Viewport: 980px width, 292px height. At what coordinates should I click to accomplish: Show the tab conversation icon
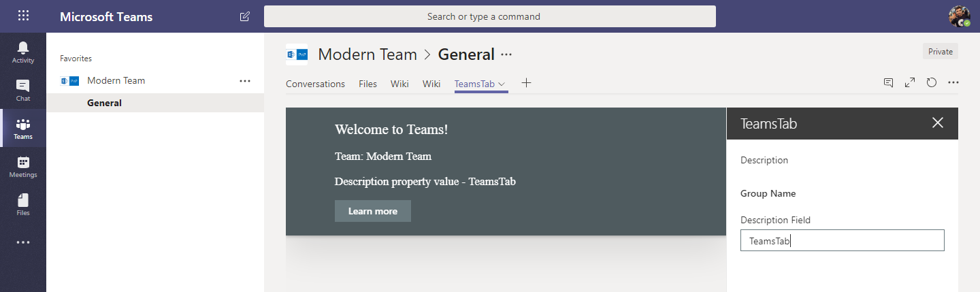pos(888,82)
